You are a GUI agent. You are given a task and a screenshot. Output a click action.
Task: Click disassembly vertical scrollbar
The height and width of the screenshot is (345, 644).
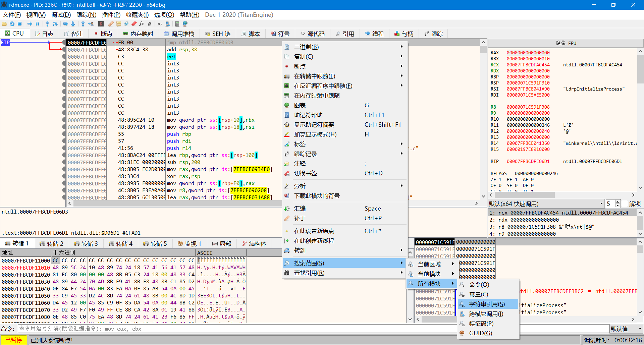click(x=483, y=119)
